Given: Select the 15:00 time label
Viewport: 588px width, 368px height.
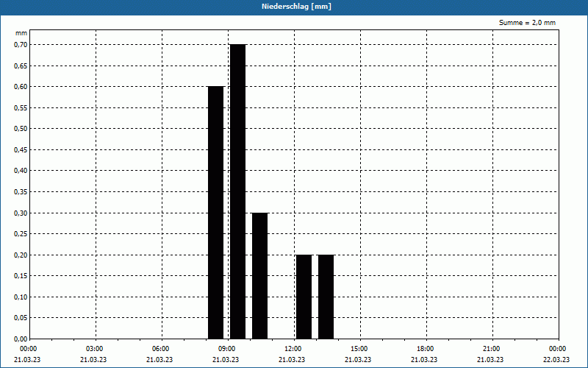Looking at the screenshot, I should pyautogui.click(x=359, y=349).
